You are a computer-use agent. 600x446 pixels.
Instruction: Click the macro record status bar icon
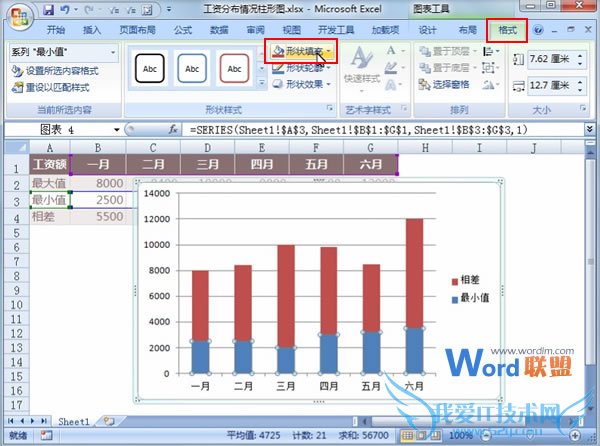[47, 436]
